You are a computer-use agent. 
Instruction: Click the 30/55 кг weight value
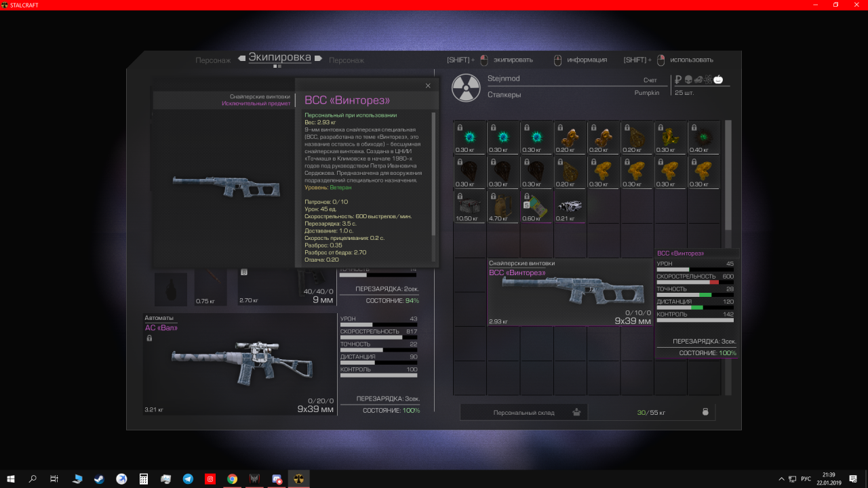point(651,412)
